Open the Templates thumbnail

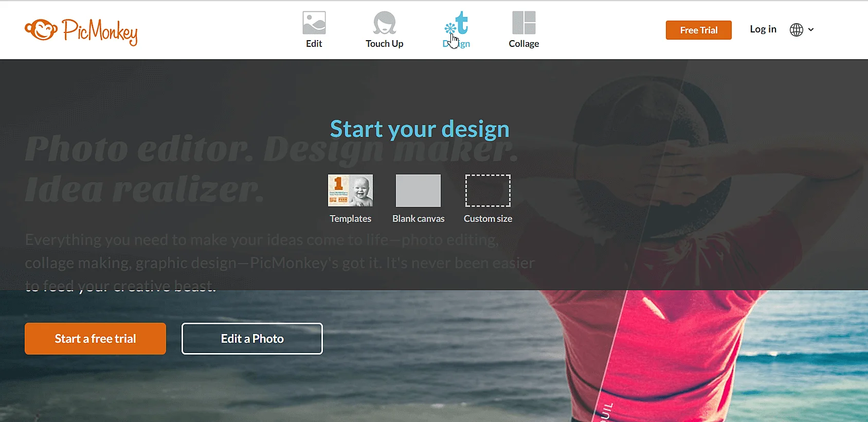click(x=351, y=190)
